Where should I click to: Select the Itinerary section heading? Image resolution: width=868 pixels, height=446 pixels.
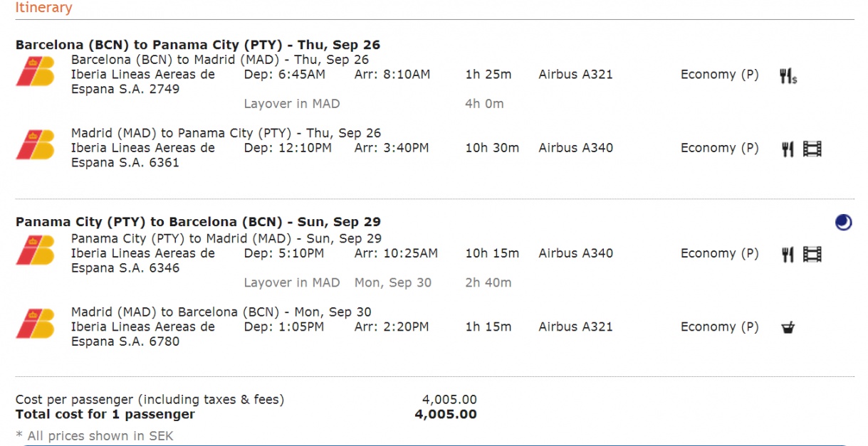pyautogui.click(x=43, y=9)
